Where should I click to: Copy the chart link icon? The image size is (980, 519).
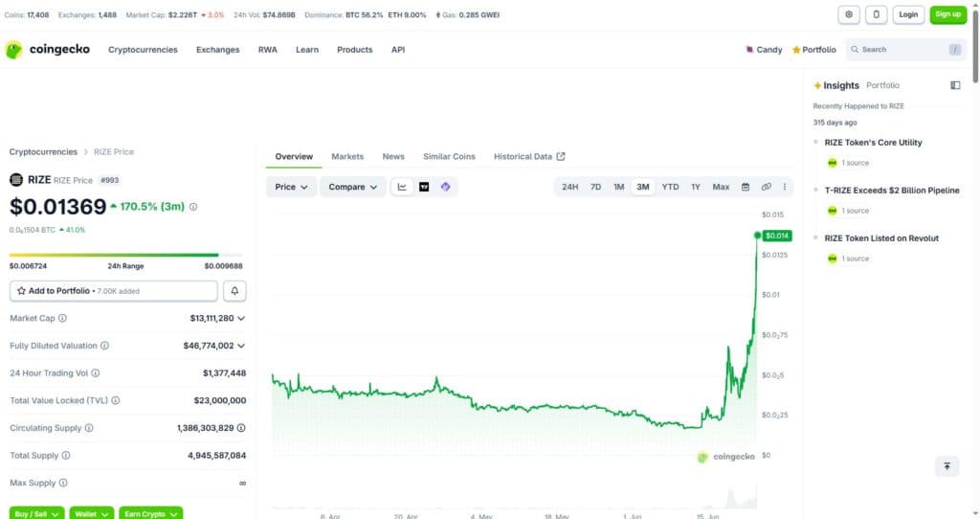766,187
